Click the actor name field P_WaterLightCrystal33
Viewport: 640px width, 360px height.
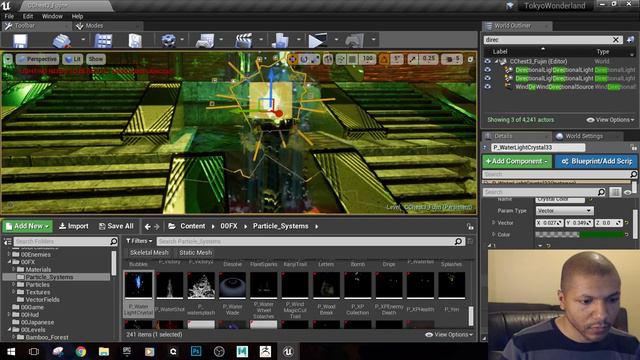click(538, 147)
